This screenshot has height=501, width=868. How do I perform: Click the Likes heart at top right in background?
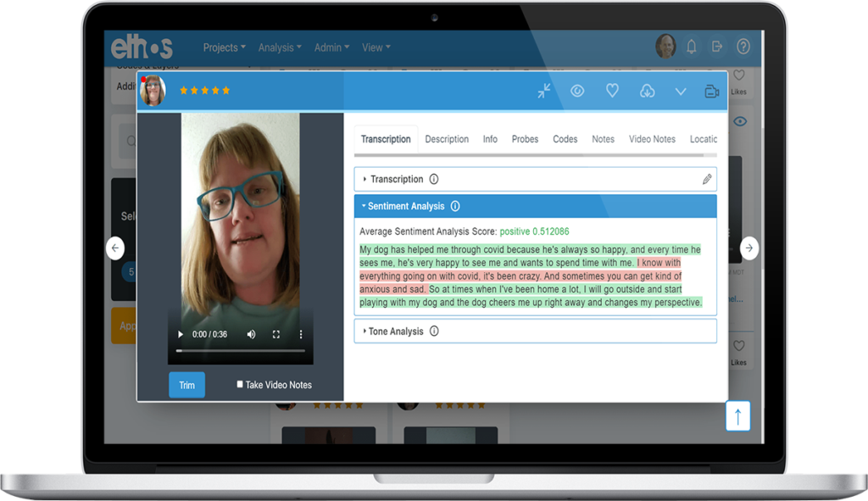pos(739,75)
